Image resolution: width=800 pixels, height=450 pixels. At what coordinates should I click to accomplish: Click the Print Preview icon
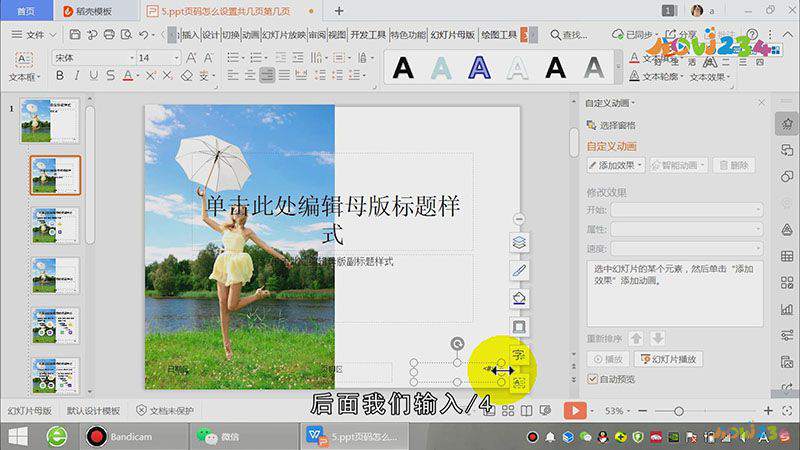click(126, 34)
